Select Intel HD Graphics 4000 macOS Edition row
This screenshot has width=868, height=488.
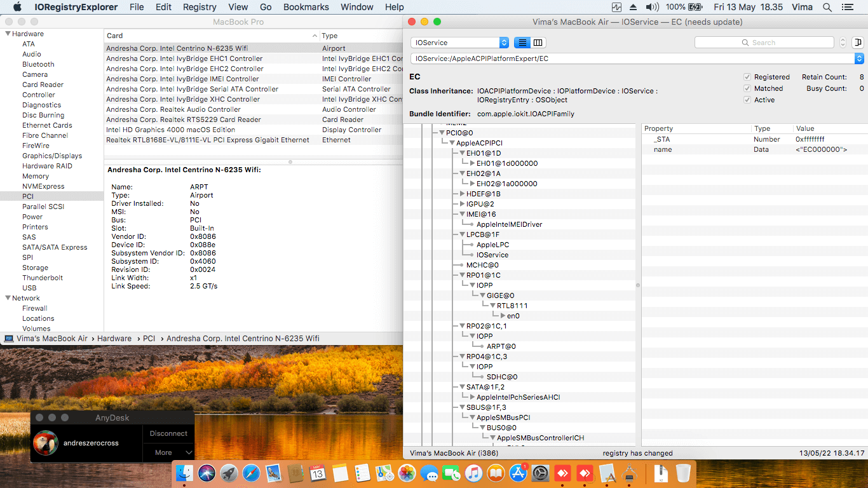tap(254, 130)
